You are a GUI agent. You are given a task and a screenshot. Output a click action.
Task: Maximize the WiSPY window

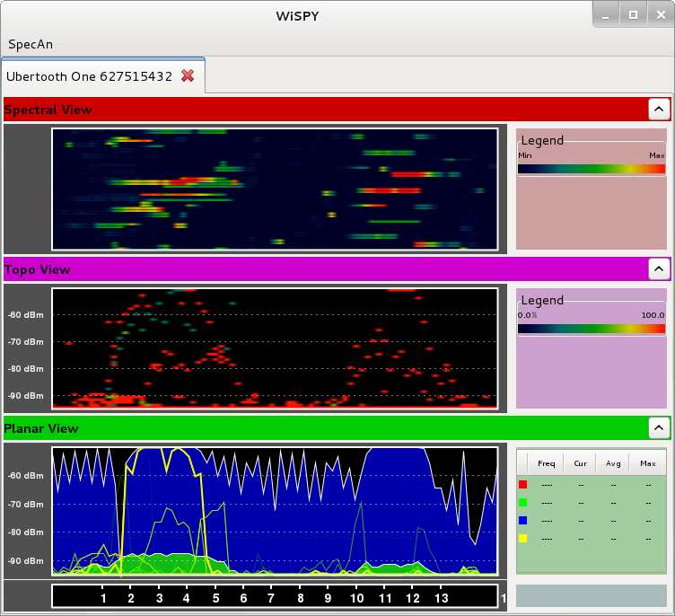click(633, 15)
